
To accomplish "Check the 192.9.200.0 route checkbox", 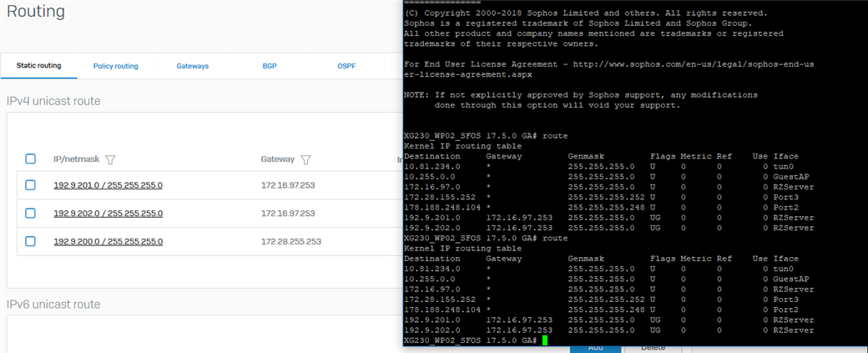I will 30,241.
